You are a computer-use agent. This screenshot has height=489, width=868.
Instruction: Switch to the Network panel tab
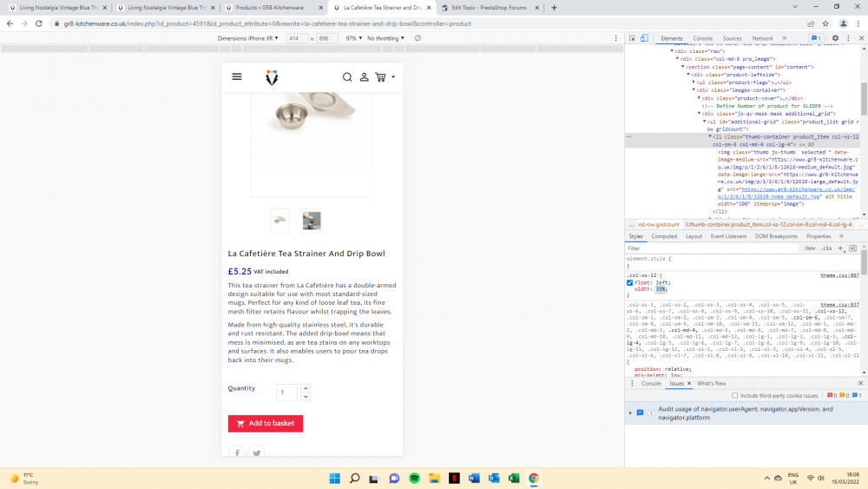[x=762, y=38]
